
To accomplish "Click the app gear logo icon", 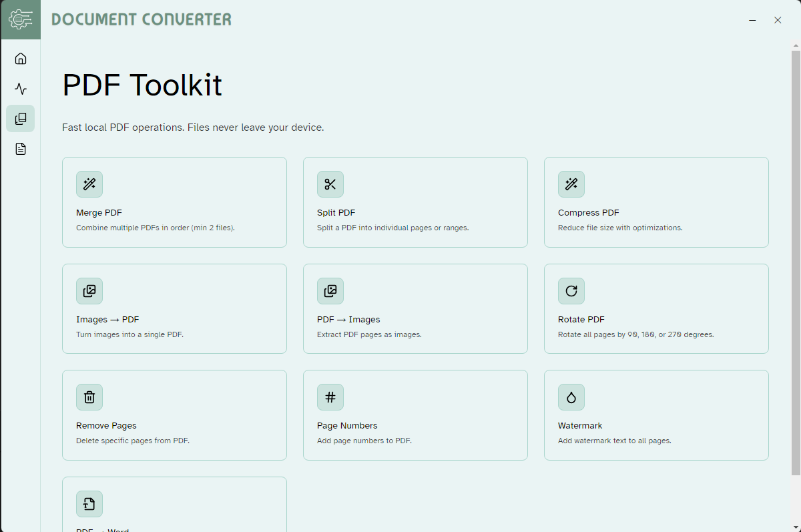I will (x=20, y=20).
